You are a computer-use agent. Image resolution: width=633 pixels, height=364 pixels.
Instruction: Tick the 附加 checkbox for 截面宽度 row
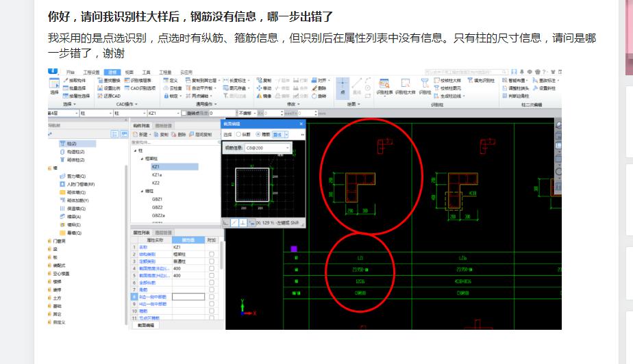click(212, 268)
